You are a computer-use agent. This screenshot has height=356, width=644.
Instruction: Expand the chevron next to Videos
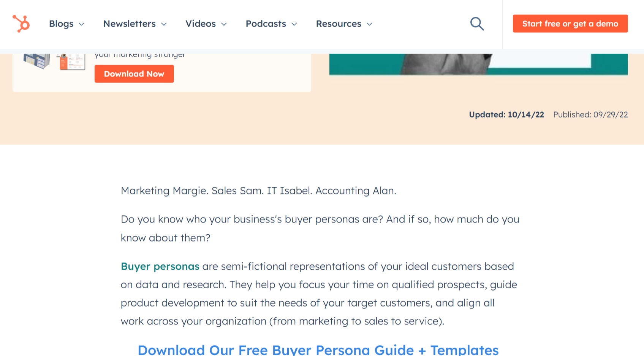point(224,24)
